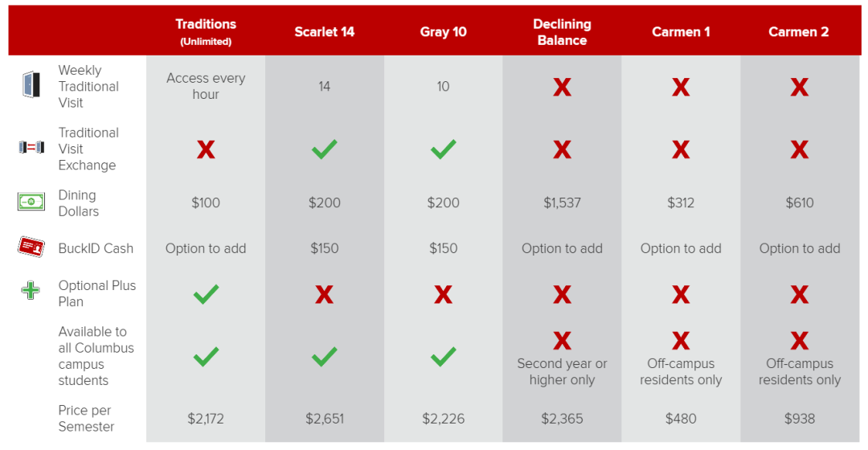Click Traditions Visit Exchange red X
868x450 pixels.
[x=206, y=149]
